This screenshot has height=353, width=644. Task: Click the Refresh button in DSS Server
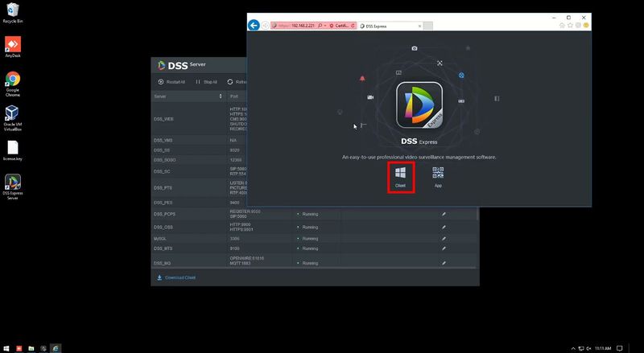point(237,82)
